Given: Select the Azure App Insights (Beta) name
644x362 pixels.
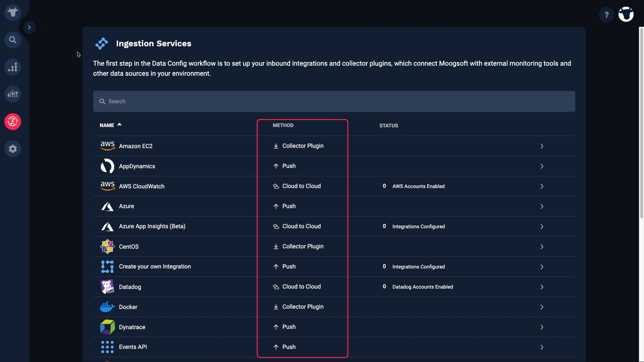Looking at the screenshot, I should pos(152,226).
